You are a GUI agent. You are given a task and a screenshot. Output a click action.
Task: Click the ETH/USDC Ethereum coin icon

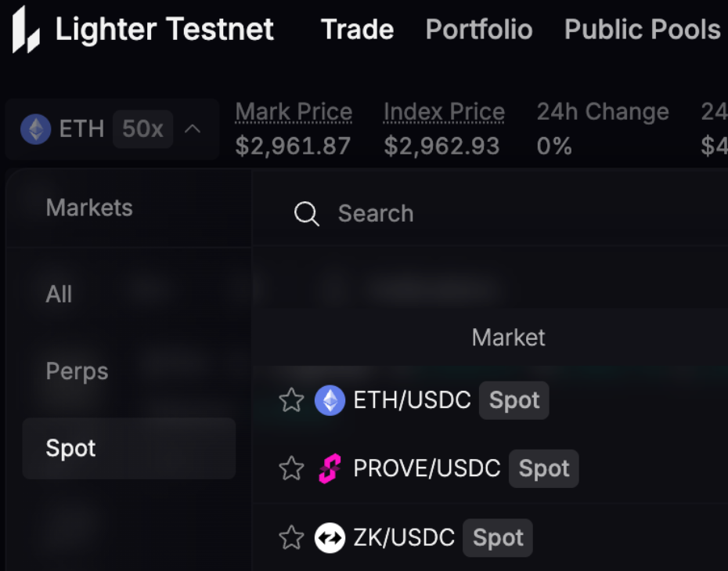coord(330,401)
